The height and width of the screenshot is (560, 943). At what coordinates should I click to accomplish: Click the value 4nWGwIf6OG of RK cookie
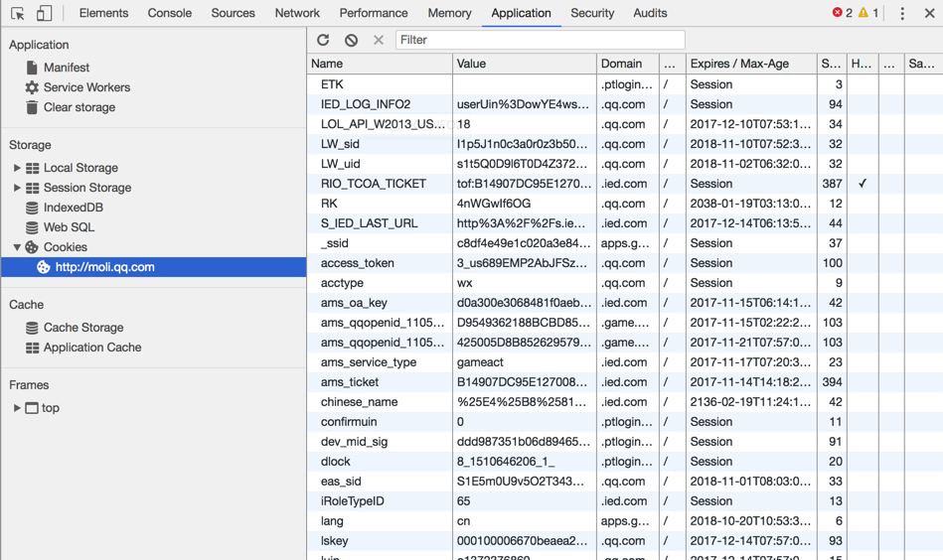click(494, 204)
